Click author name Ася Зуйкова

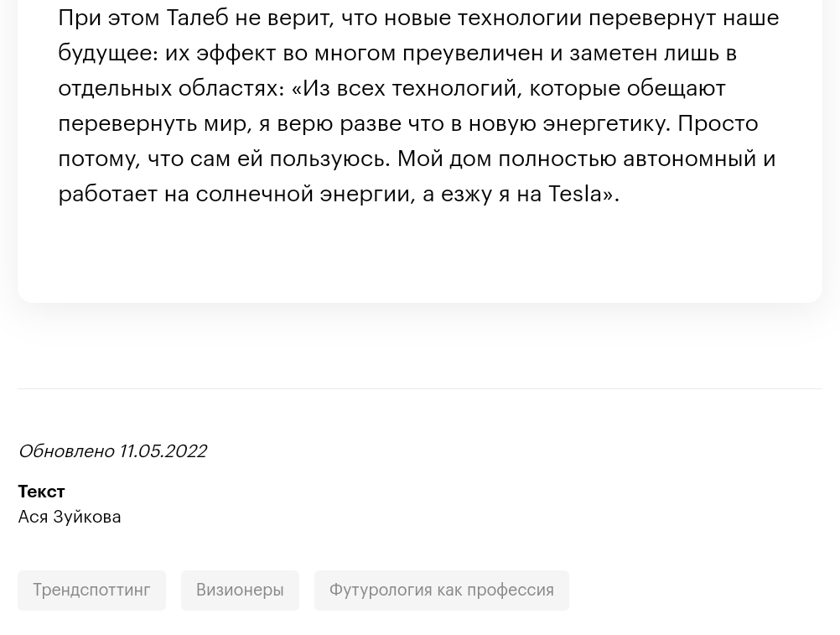pos(70,517)
